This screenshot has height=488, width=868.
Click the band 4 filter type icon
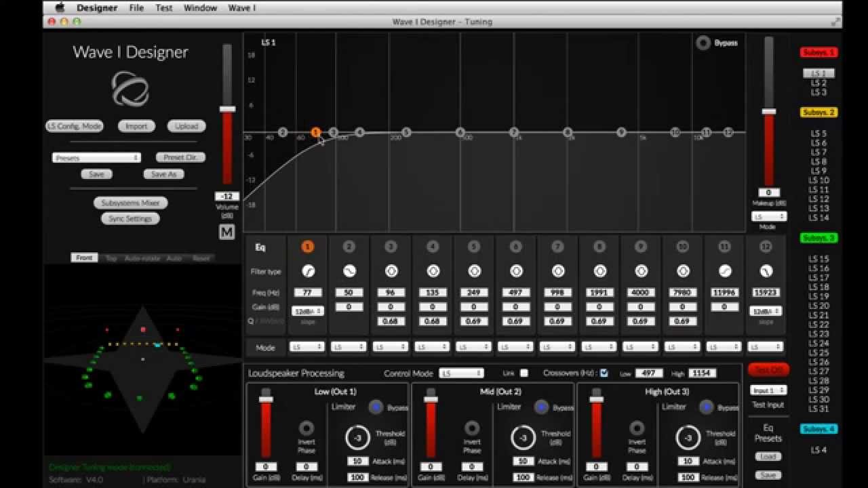[433, 271]
